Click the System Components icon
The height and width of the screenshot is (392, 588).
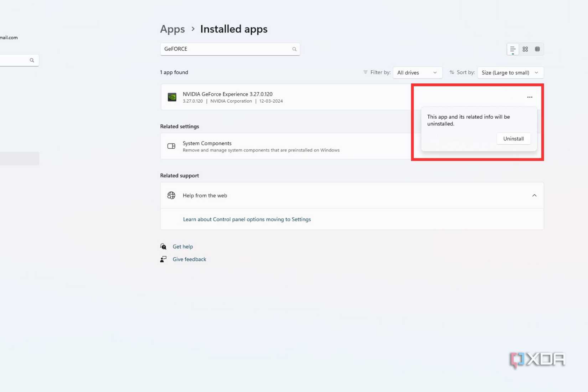tap(171, 146)
